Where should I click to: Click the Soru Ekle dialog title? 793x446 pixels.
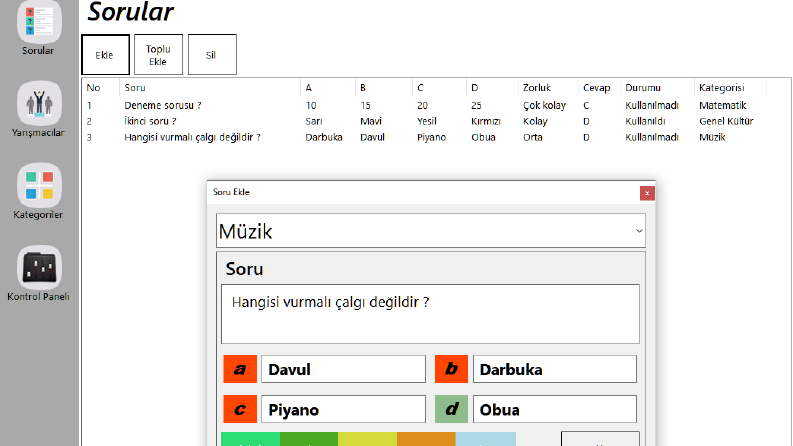point(231,192)
